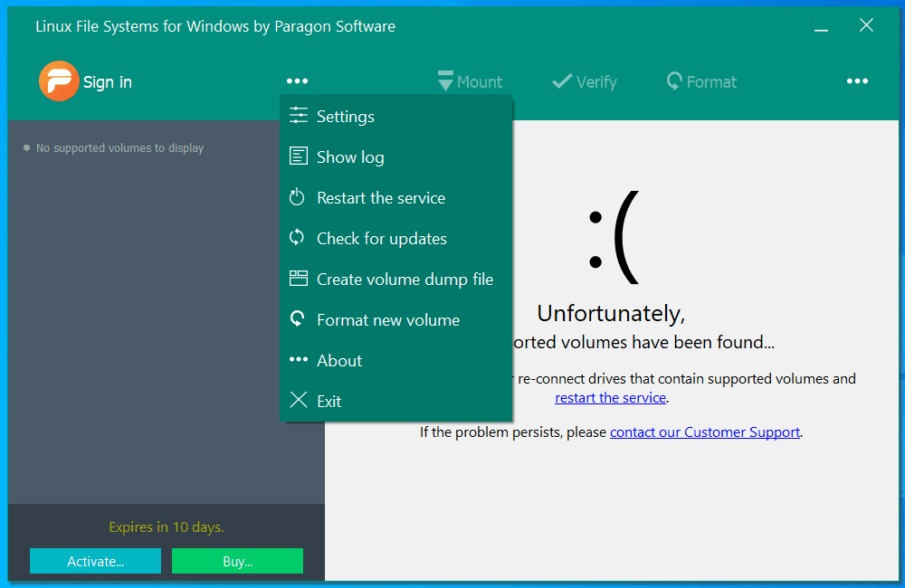Open the right-side three-dots menu

coord(857,81)
